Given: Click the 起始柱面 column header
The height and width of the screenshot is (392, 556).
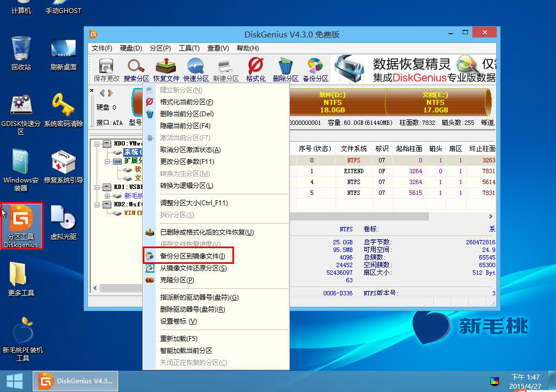Looking at the screenshot, I should pyautogui.click(x=409, y=149).
